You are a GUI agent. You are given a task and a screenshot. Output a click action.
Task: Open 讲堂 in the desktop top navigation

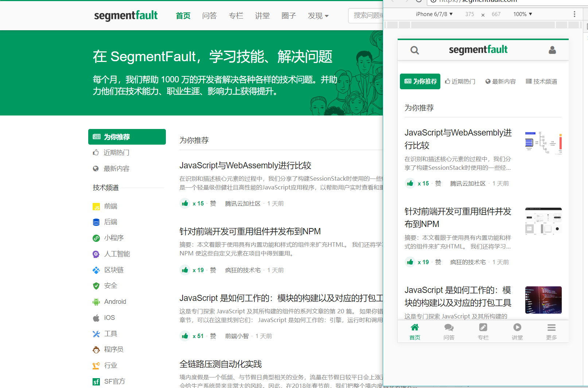(x=262, y=16)
